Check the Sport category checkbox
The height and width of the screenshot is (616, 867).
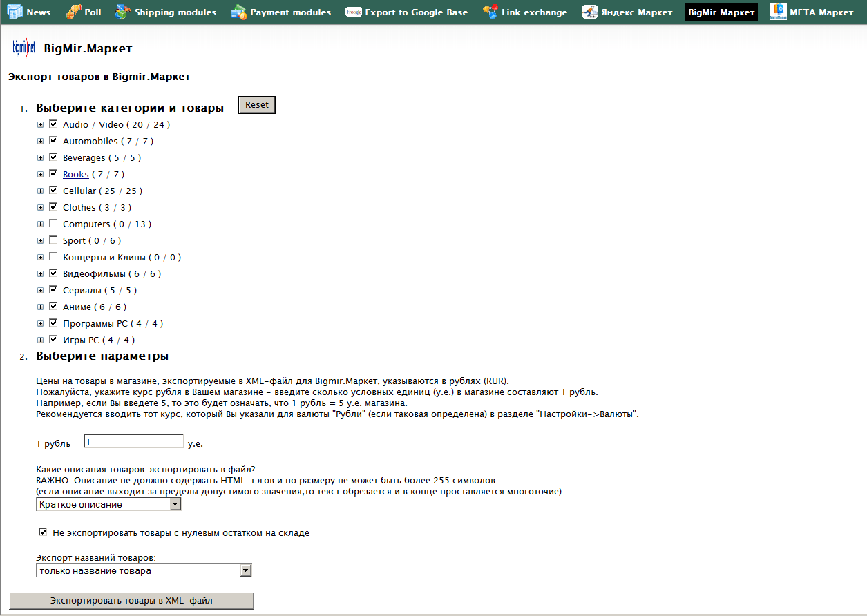click(x=53, y=240)
